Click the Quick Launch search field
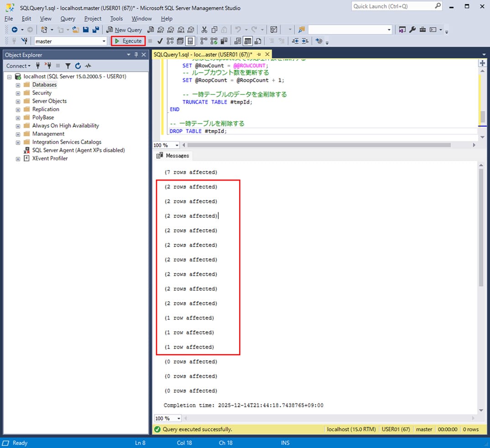 point(392,6)
